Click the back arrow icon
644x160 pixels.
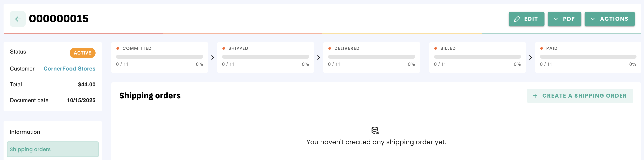[x=18, y=19]
